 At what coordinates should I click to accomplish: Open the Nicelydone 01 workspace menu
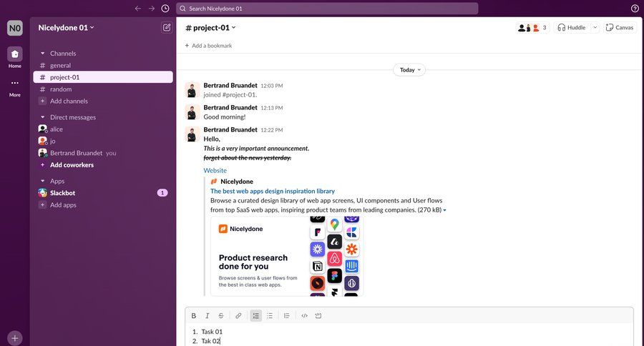coord(66,27)
